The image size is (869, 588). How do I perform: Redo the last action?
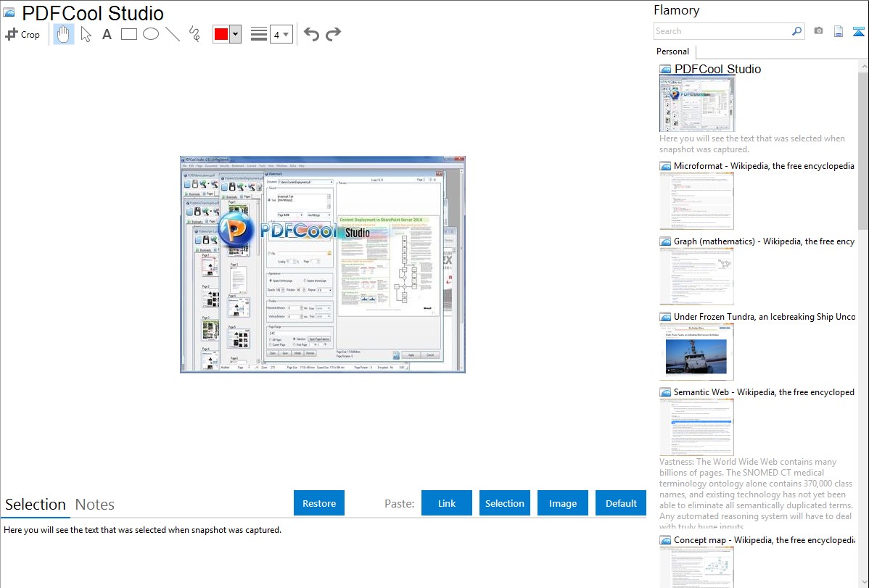click(x=333, y=34)
